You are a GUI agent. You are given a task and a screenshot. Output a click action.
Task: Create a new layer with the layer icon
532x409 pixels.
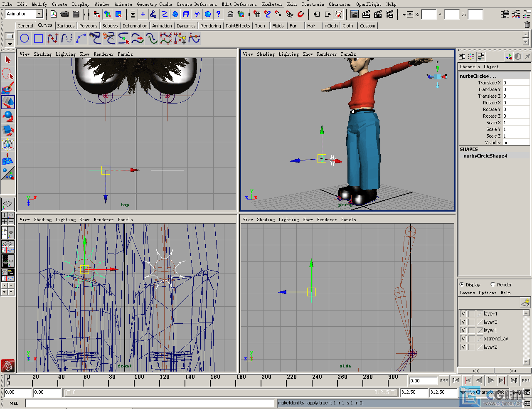[x=525, y=303]
